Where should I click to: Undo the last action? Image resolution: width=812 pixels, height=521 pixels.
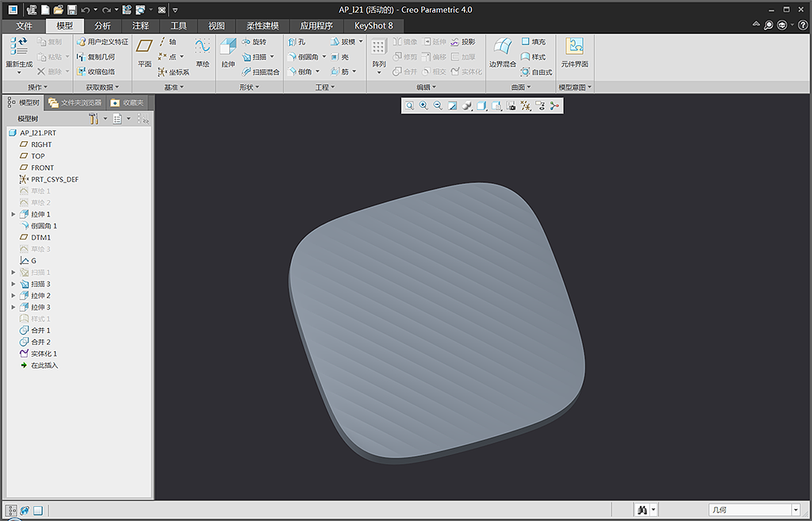pos(86,10)
